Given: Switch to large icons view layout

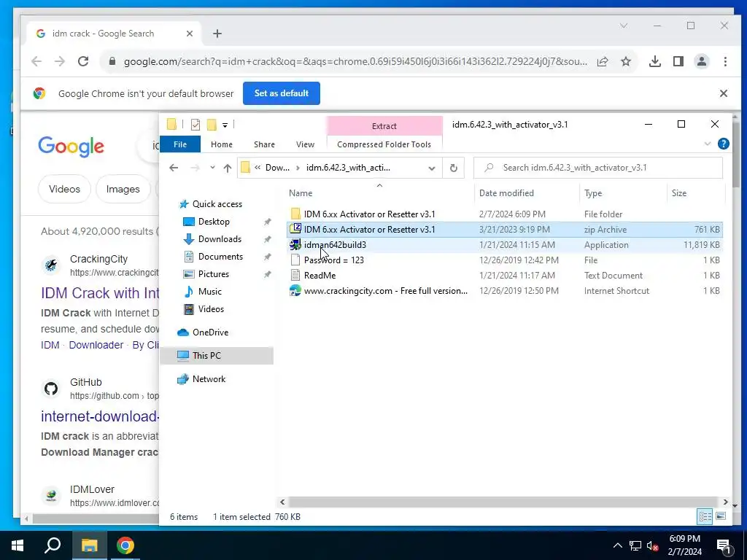Looking at the screenshot, I should tap(721, 516).
